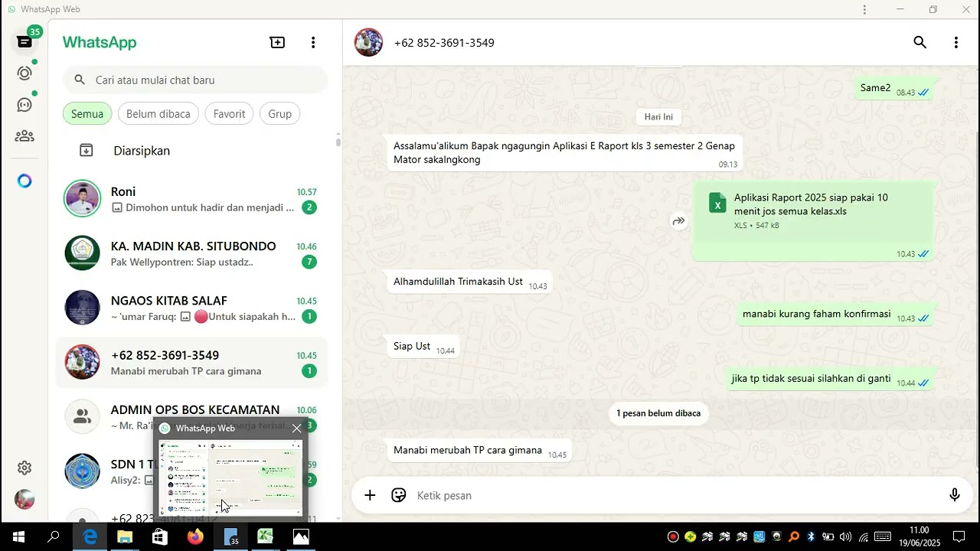Image resolution: width=980 pixels, height=551 pixels.
Task: Click the 'Manabi merubah TP cara gimana' message bubble
Action: pos(478,451)
